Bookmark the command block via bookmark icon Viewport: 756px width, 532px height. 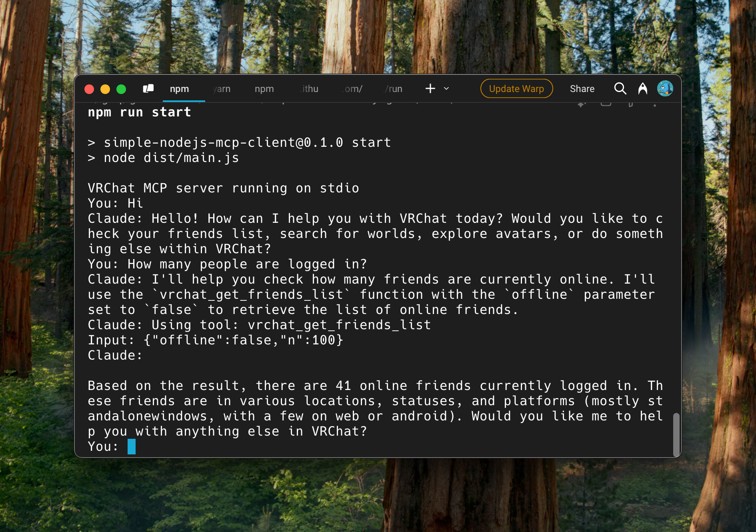(x=631, y=104)
